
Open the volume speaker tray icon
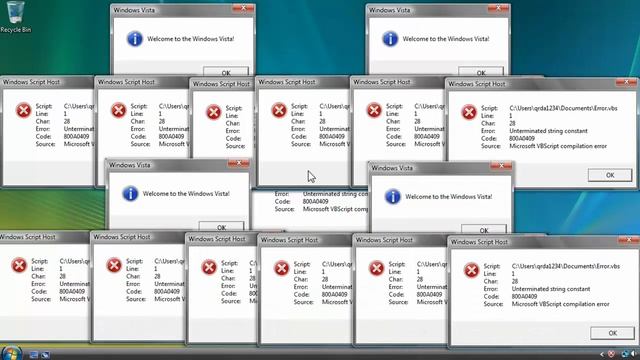(634, 354)
